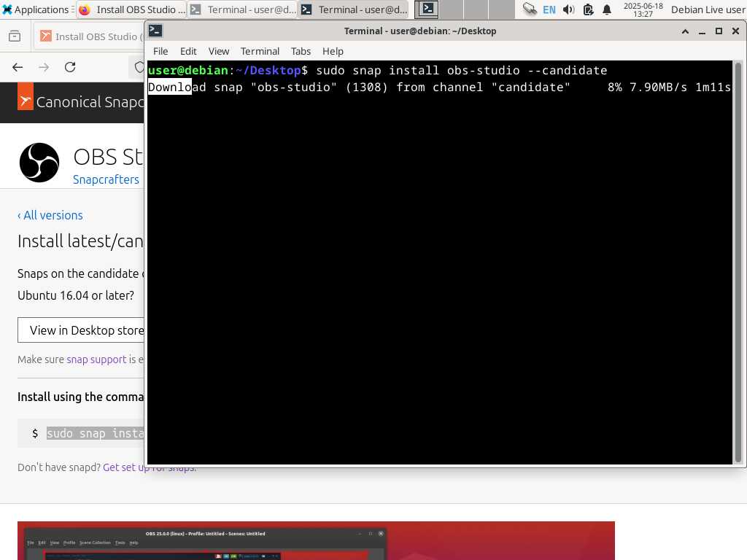Switch to Install OBS Studio Firefox taskbar item

click(x=132, y=9)
